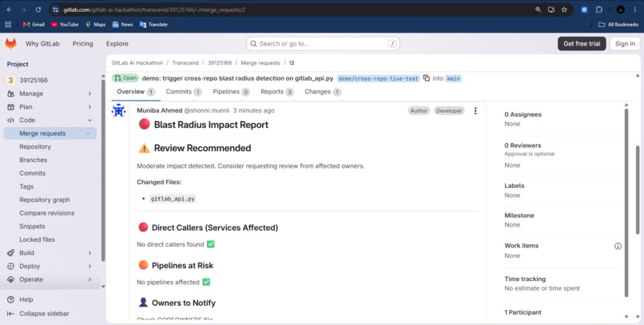The image size is (644, 325).
Task: Click Muniba Ahmed's avatar image
Action: (x=118, y=110)
